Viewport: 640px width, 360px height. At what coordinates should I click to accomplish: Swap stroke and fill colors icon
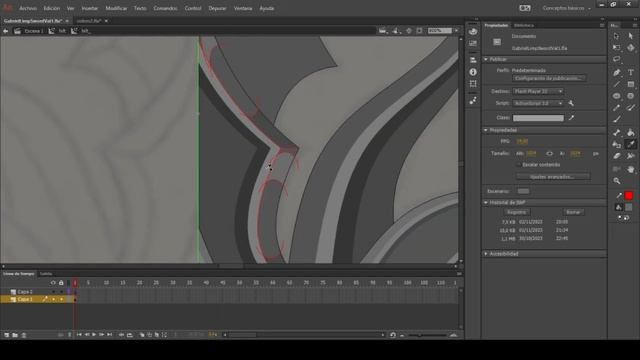[627, 218]
